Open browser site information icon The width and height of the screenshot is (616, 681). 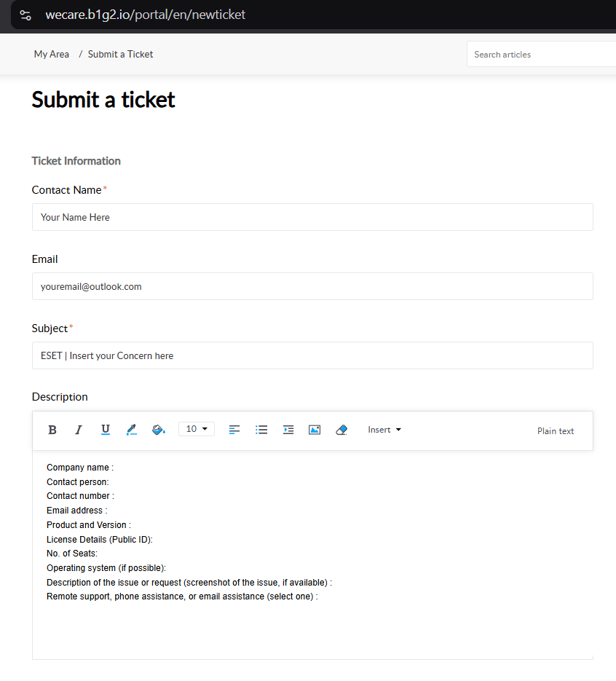25,15
